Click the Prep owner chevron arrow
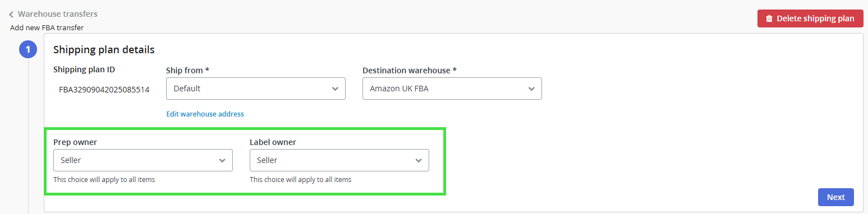868x214 pixels. coord(222,160)
